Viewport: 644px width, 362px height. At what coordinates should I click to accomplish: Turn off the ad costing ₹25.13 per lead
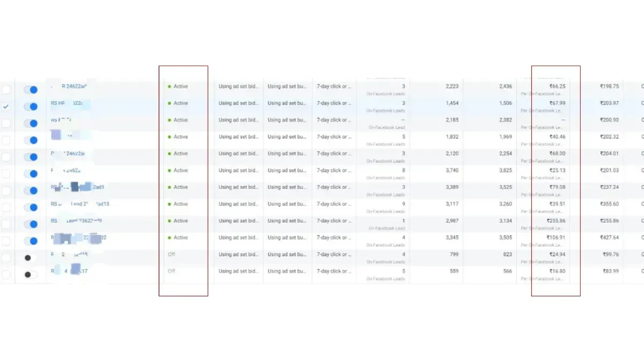coord(31,174)
